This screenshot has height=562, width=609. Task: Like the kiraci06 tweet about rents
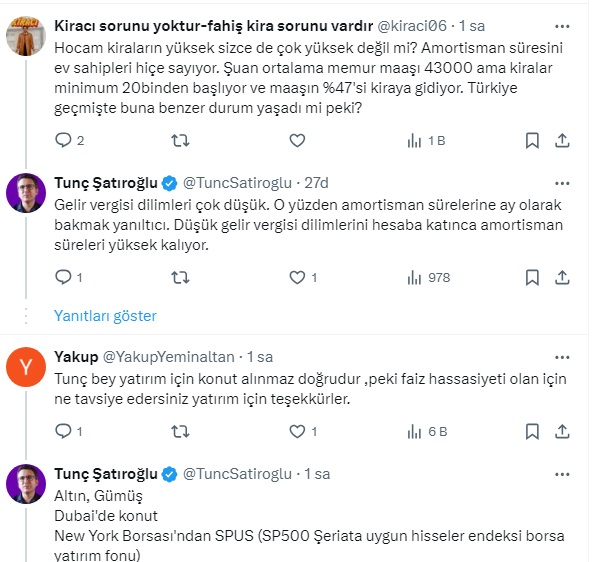coord(296,141)
